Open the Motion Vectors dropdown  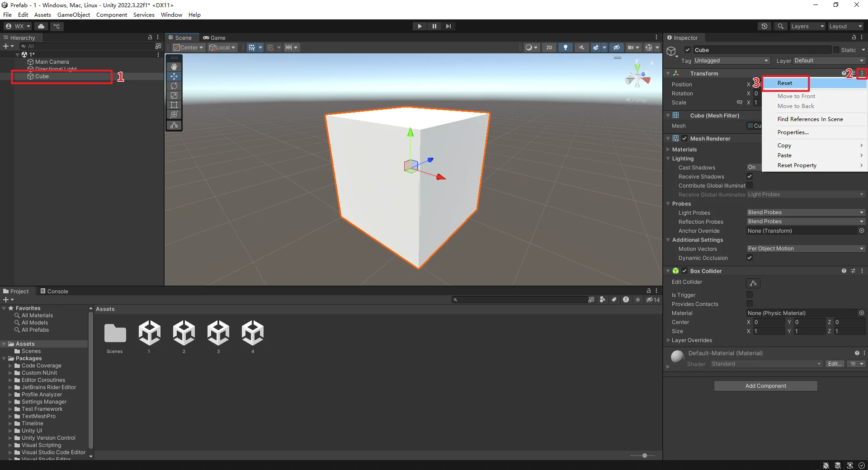tap(805, 249)
